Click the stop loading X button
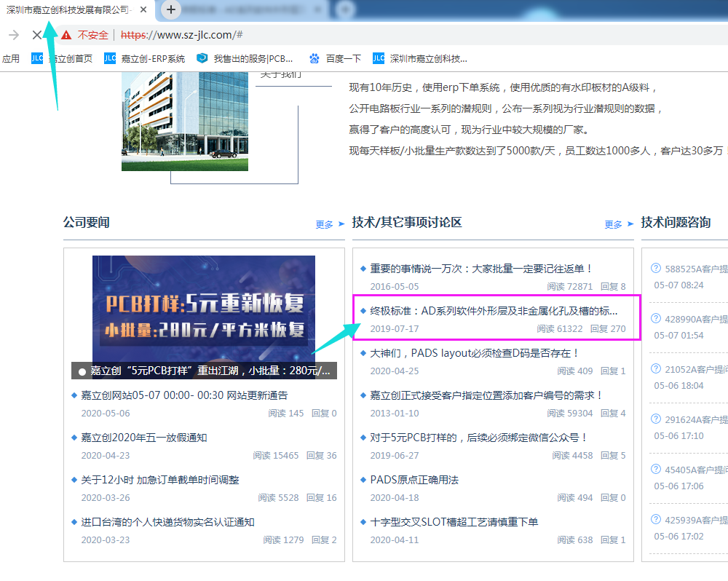The image size is (728, 581). pyautogui.click(x=37, y=35)
